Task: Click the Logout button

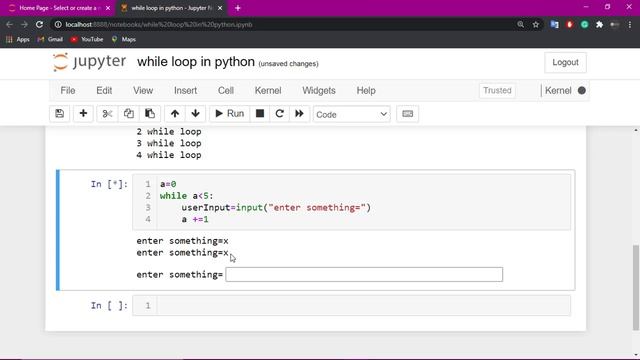Action: click(x=565, y=62)
